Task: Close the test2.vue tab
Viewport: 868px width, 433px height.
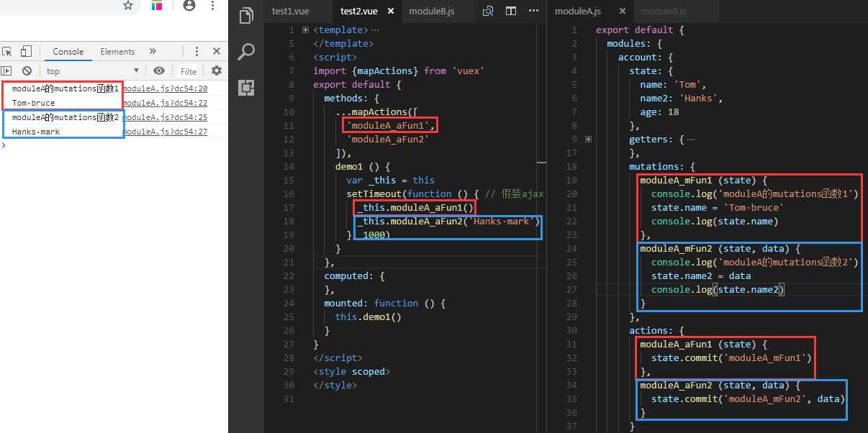Action: (391, 12)
